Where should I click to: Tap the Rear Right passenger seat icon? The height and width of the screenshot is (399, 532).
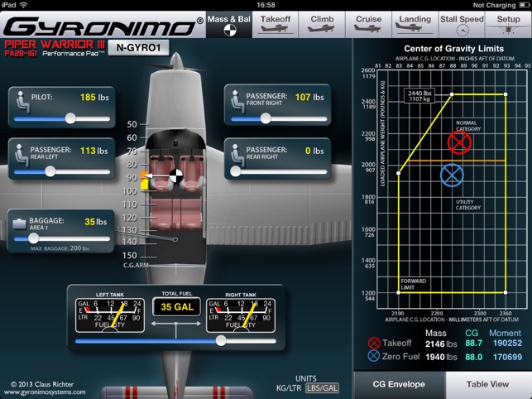pyautogui.click(x=237, y=155)
